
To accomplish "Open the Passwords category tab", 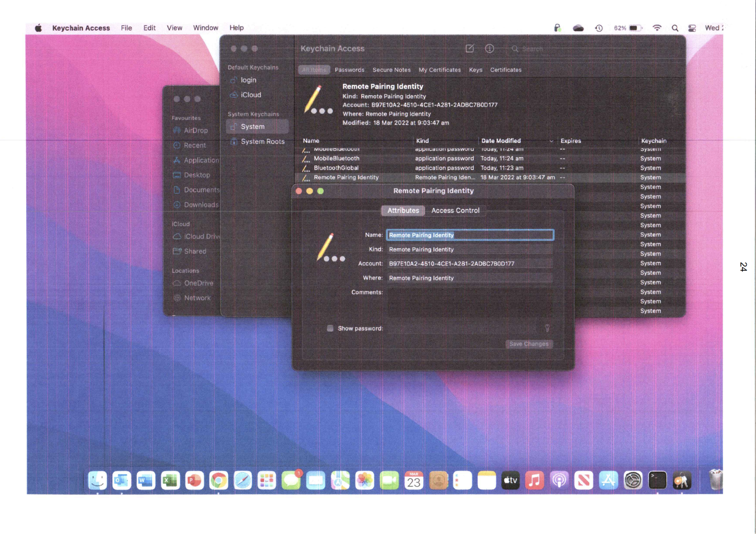I will [349, 70].
